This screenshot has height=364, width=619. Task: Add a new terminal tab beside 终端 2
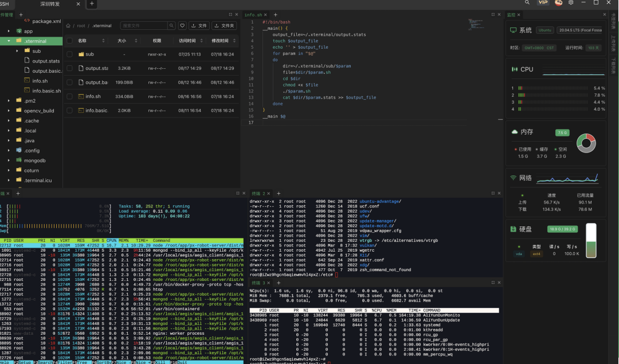click(279, 193)
